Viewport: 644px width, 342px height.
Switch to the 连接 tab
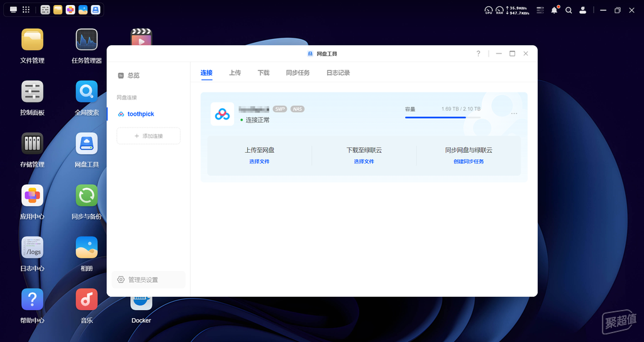[x=206, y=73]
